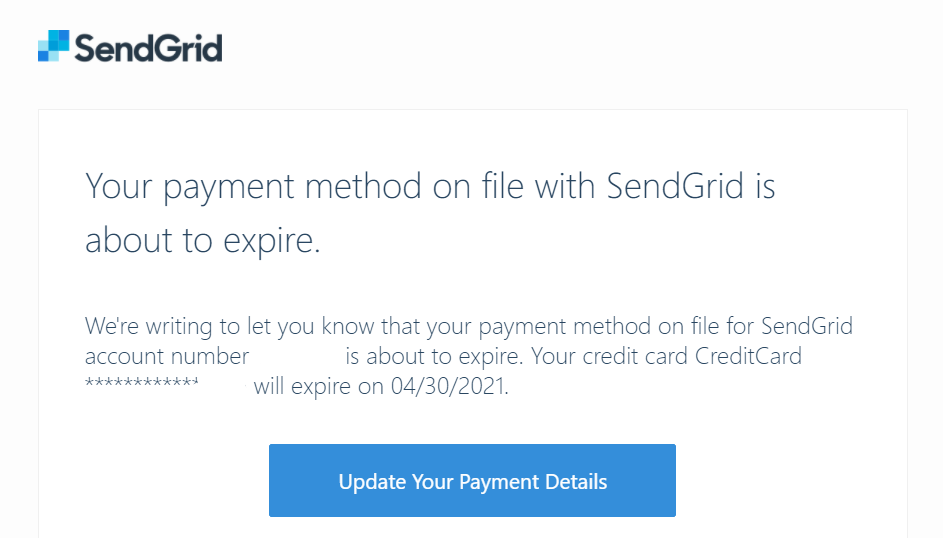
Task: Click "is about to expire." in the body paragraph
Action: (x=435, y=356)
